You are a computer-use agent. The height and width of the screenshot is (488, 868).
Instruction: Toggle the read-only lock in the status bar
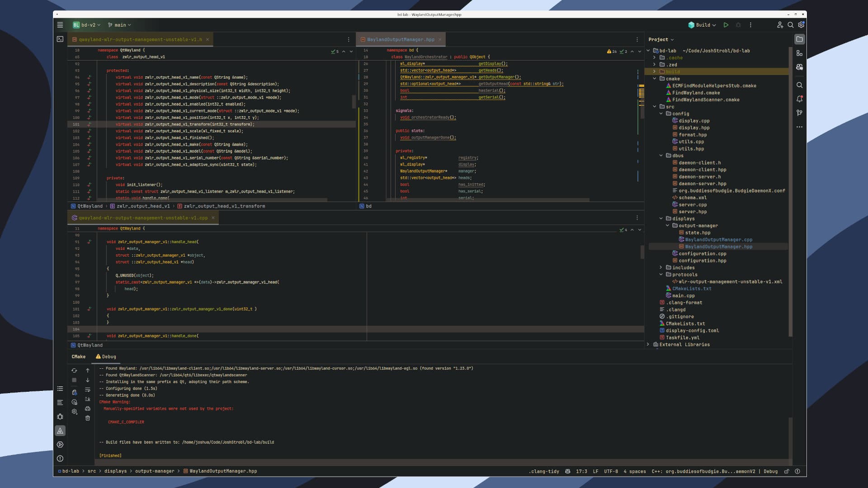coord(787,471)
